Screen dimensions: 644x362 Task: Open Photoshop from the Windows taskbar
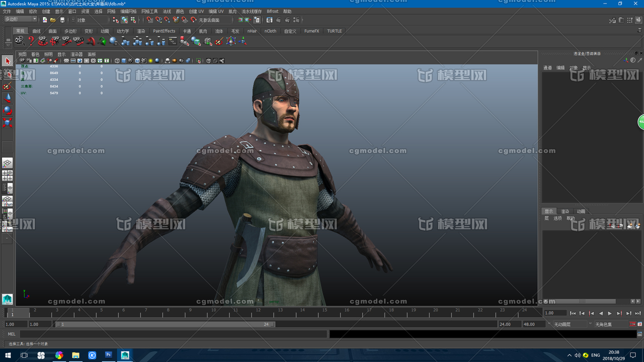pyautogui.click(x=108, y=355)
